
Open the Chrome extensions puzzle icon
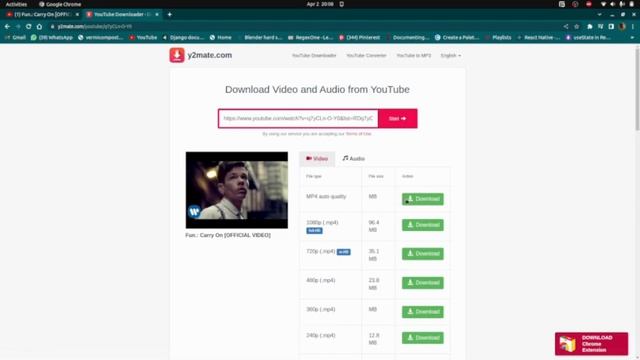click(590, 27)
